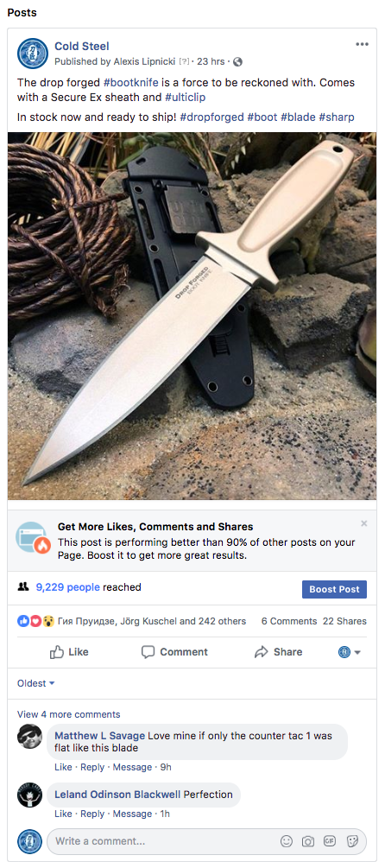Click the Share button
The height and width of the screenshot is (868, 385).
[278, 652]
